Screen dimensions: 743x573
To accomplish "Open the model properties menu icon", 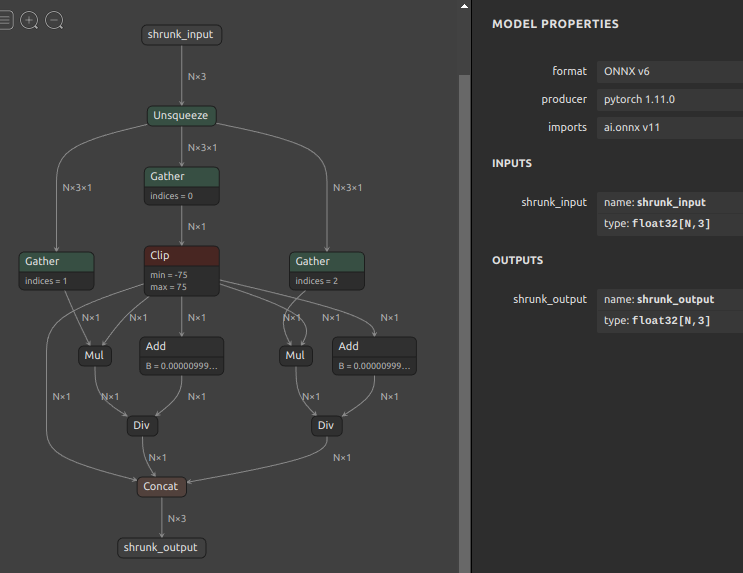I will (x=6, y=20).
